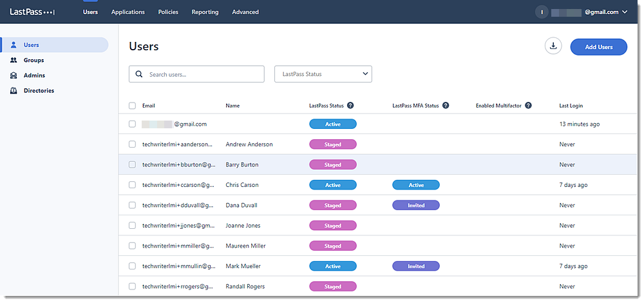The width and height of the screenshot is (644, 303).
Task: Click Invited MFA badge for Mark Mueller
Action: 415,266
